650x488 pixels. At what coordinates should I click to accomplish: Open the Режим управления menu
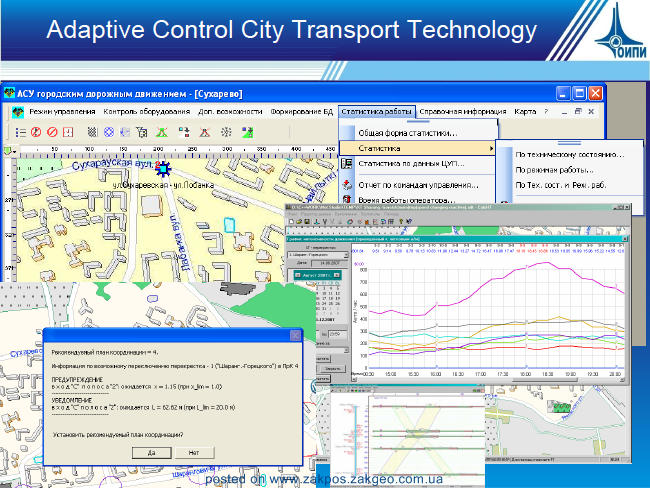click(62, 112)
